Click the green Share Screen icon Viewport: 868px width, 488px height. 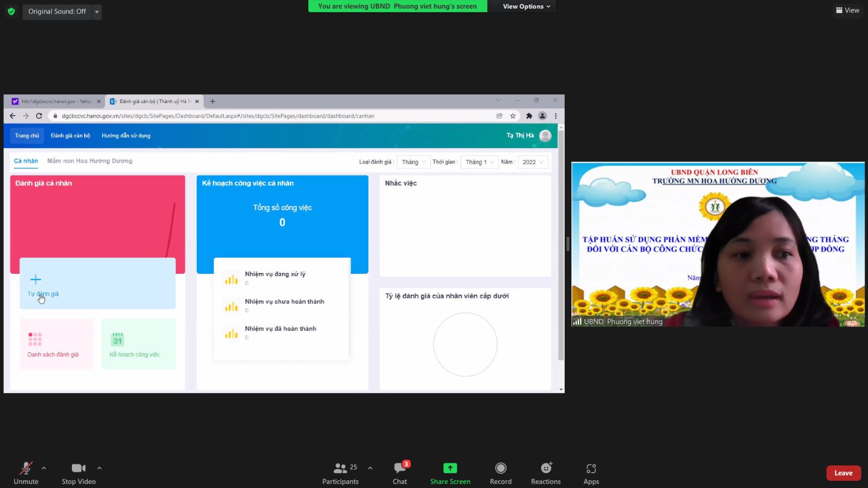coord(450,468)
